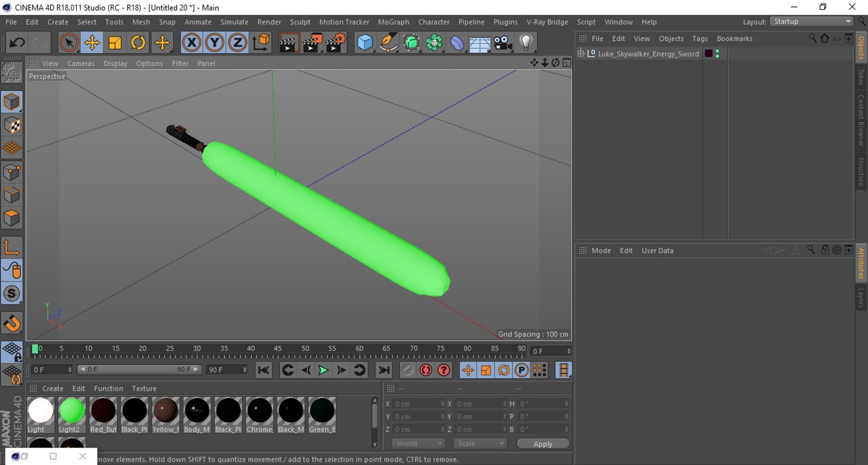Toggle the Y axis lock

(214, 43)
